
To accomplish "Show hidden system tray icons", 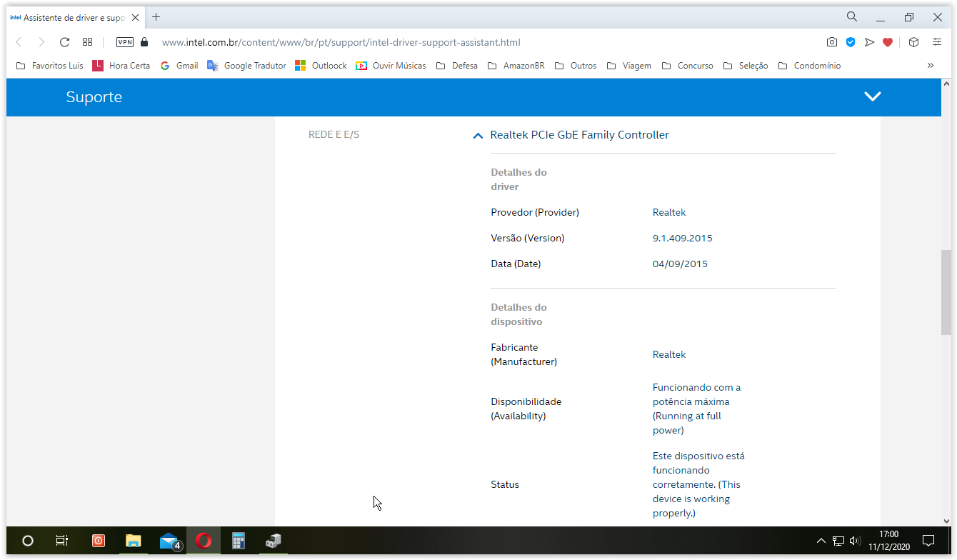I will (821, 541).
